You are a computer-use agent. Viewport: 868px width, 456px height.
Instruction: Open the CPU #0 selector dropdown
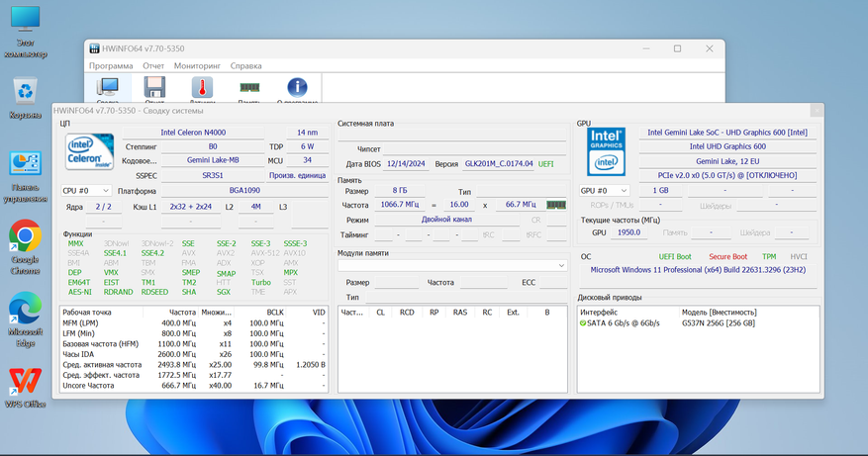pyautogui.click(x=86, y=190)
